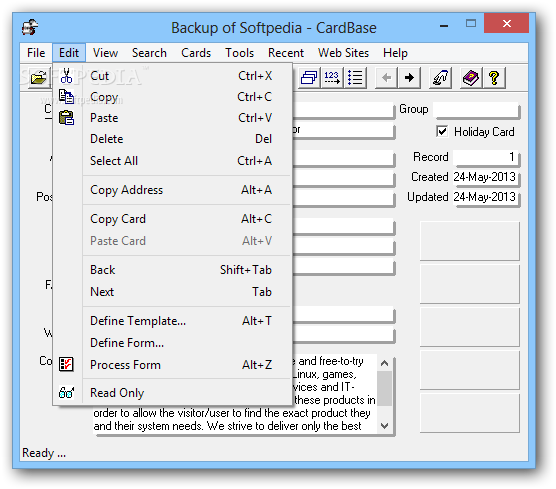Click the first blank button below Updated
This screenshot has height=489, width=556.
click(x=470, y=241)
